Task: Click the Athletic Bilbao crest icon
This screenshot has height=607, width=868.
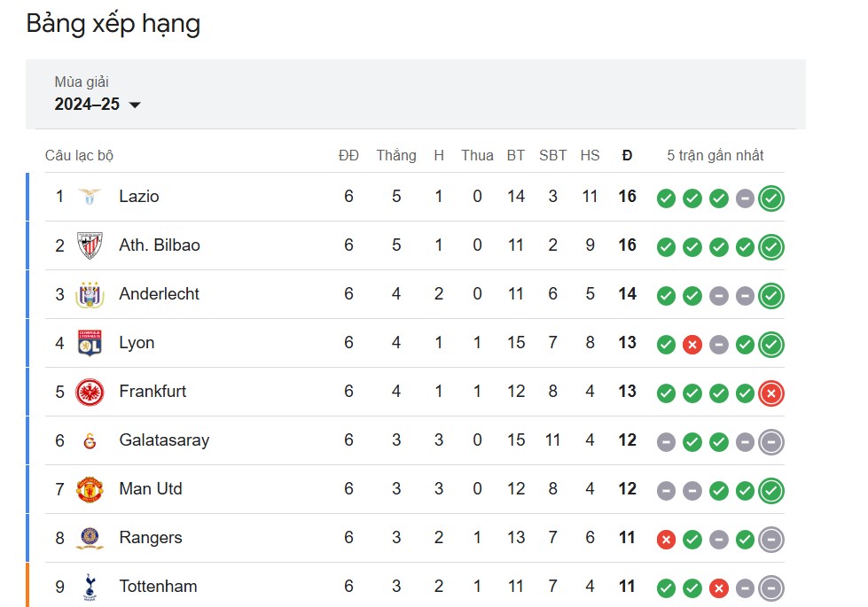Action: 90,245
